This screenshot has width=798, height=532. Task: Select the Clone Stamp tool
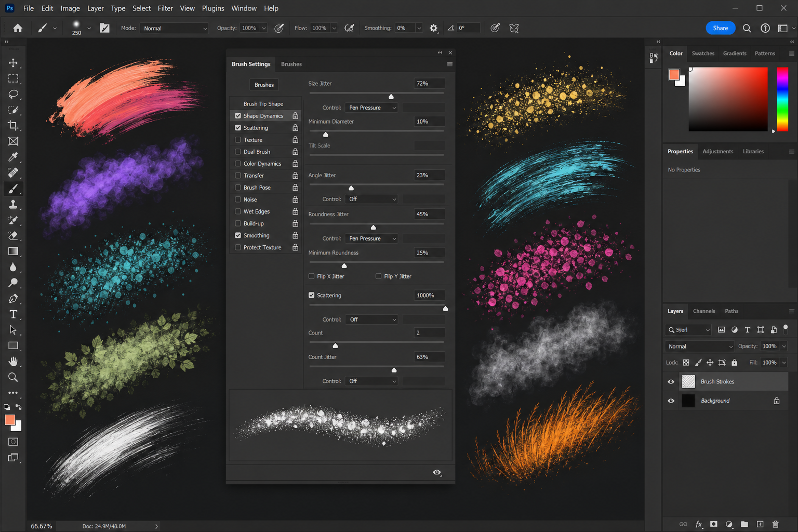click(x=13, y=204)
